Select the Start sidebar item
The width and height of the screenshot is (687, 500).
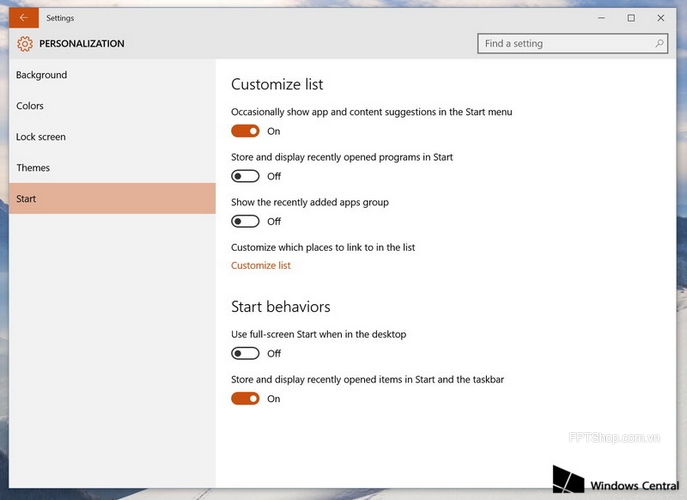pos(112,199)
